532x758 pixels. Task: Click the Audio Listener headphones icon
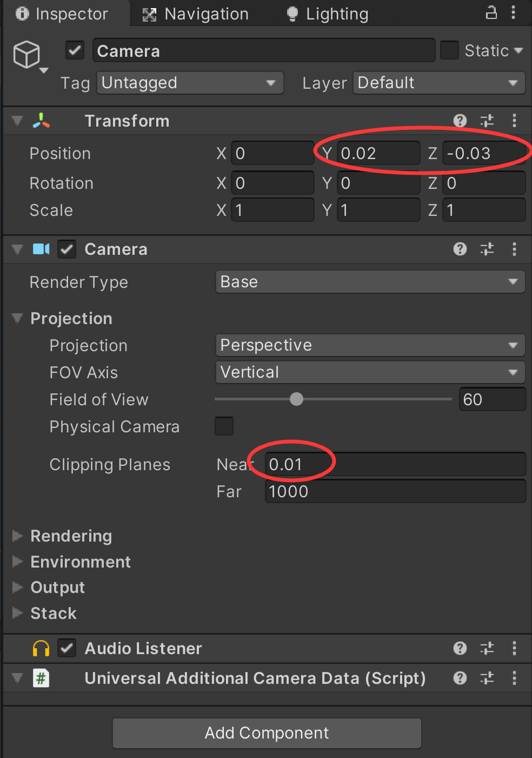41,648
